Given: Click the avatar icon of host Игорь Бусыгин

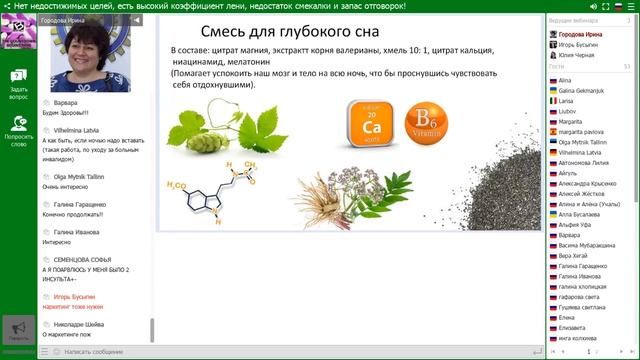Looking at the screenshot, I should 553,44.
